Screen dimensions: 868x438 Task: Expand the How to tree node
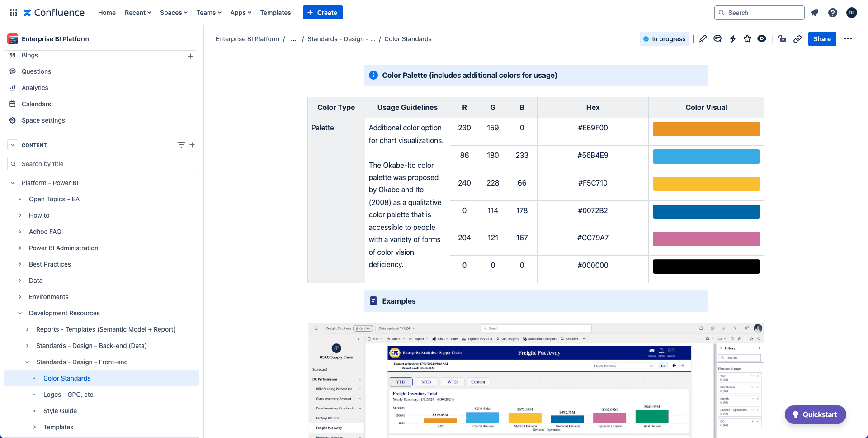[x=20, y=215]
